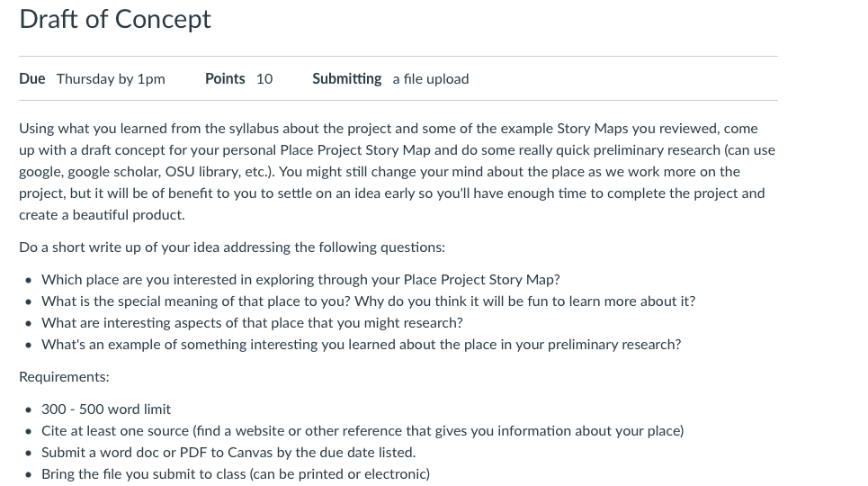This screenshot has width=868, height=486.
Task: Click the 'a file upload' text
Action: (431, 79)
